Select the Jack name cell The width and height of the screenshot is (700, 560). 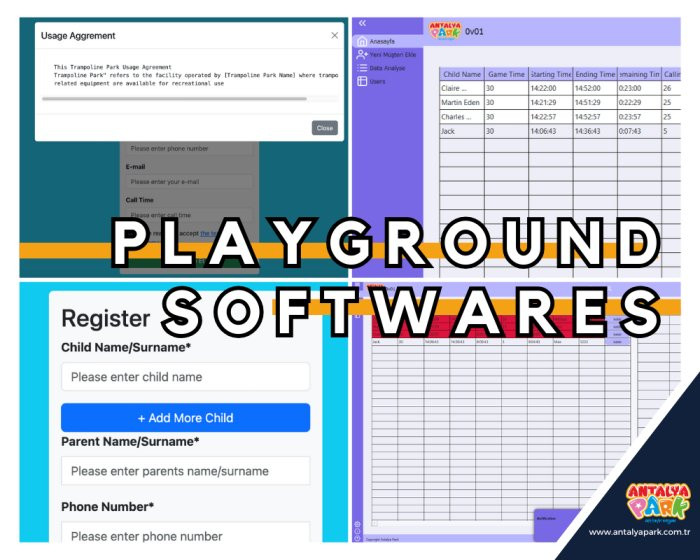[462, 131]
